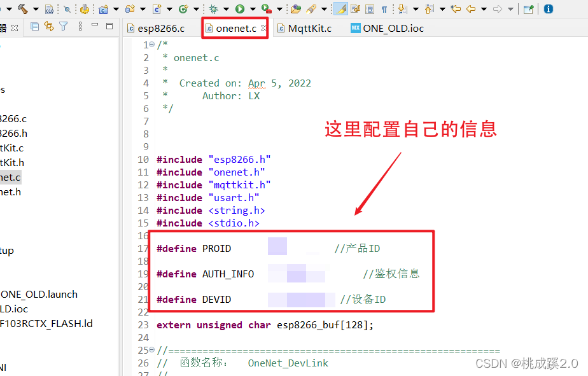Select ONE_OLD.launch in project tree
Image resolution: width=588 pixels, height=376 pixels.
pyautogui.click(x=39, y=295)
